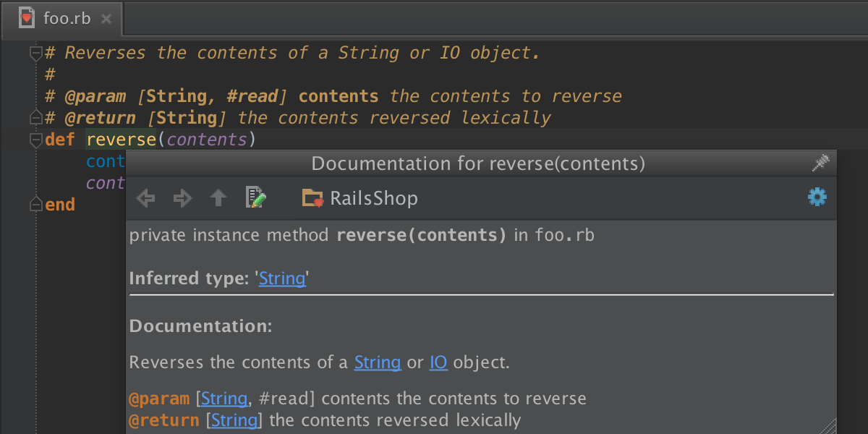Click the Ruby file icon on foo.rb tab
The height and width of the screenshot is (434, 868).
pos(27,18)
